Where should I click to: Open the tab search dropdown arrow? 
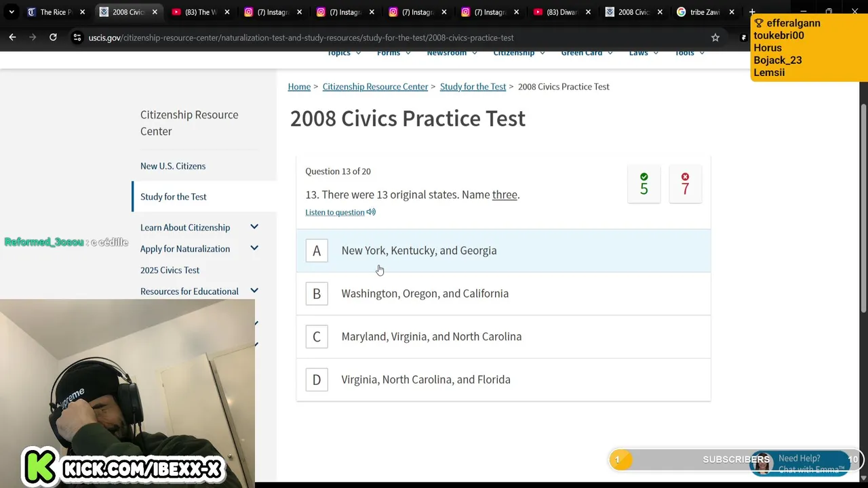[x=11, y=12]
